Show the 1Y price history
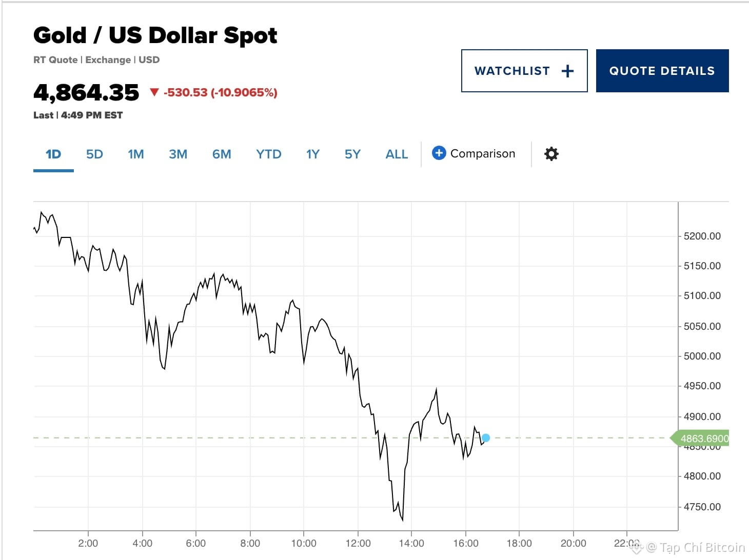This screenshot has width=749, height=560. pos(313,154)
